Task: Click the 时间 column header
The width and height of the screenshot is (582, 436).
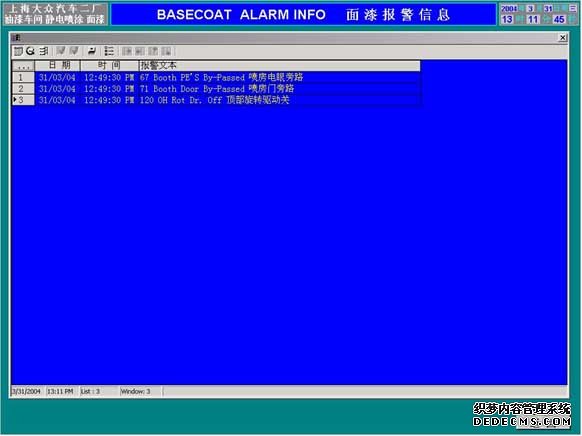Action: pos(109,66)
